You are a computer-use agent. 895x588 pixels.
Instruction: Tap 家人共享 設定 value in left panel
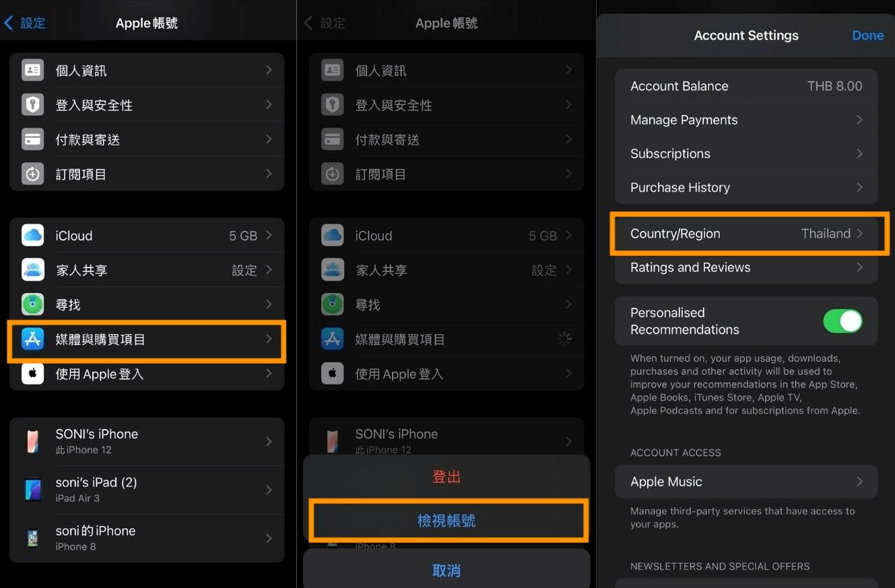pyautogui.click(x=244, y=270)
